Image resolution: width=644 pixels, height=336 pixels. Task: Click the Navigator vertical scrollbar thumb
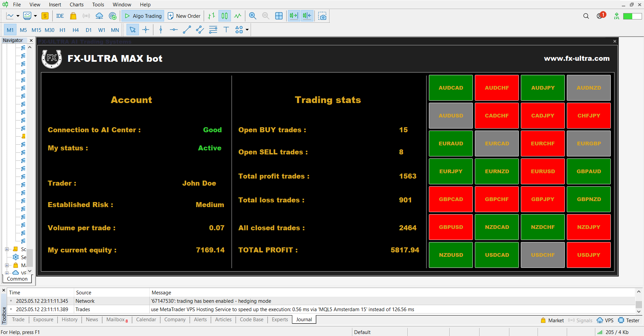[x=30, y=257]
